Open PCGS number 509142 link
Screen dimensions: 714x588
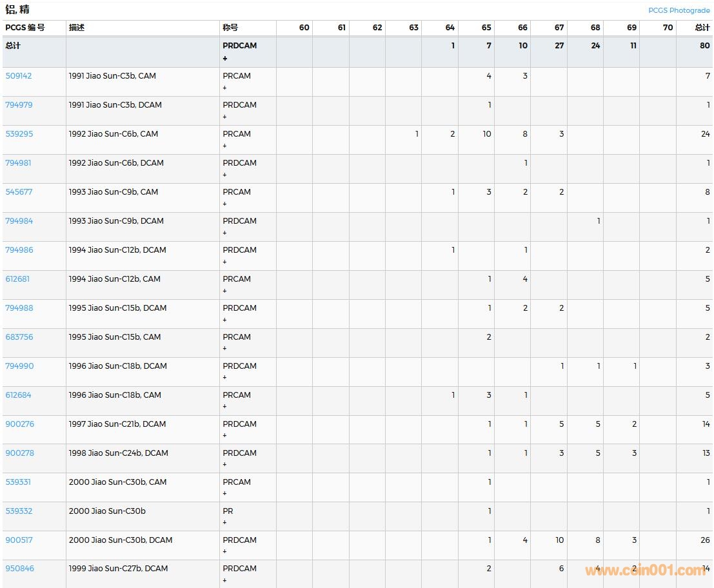pyautogui.click(x=19, y=76)
